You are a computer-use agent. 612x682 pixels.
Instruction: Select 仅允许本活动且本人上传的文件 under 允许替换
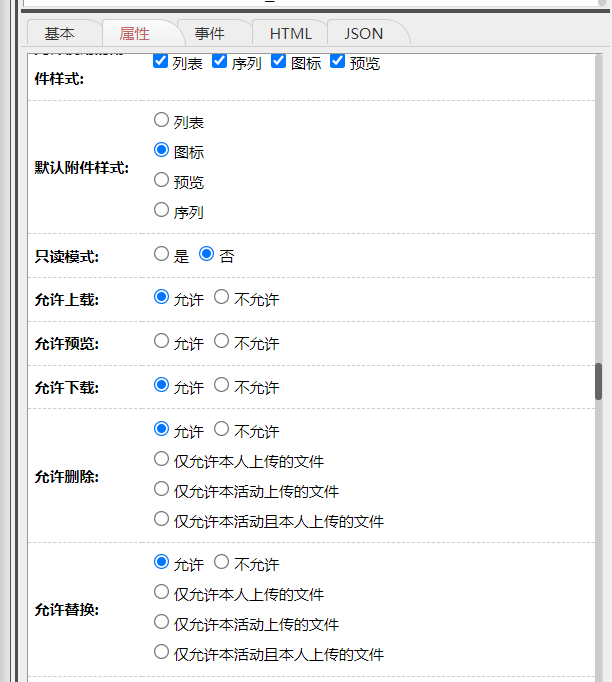tap(162, 653)
